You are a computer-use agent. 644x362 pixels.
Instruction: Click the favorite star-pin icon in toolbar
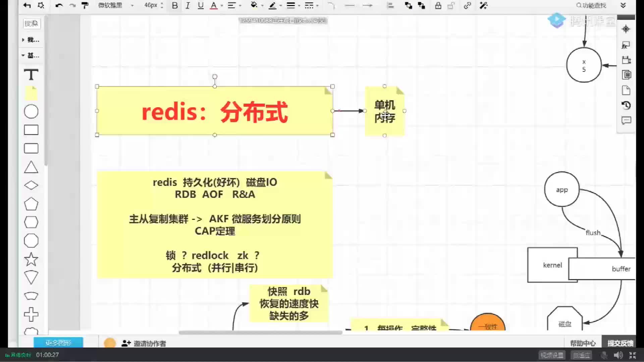point(41,5)
